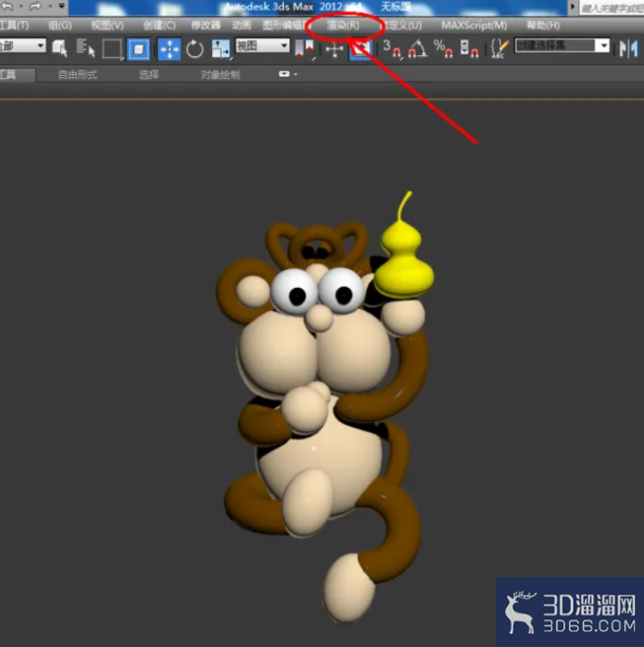Open the 组(G) menu

tap(60, 26)
